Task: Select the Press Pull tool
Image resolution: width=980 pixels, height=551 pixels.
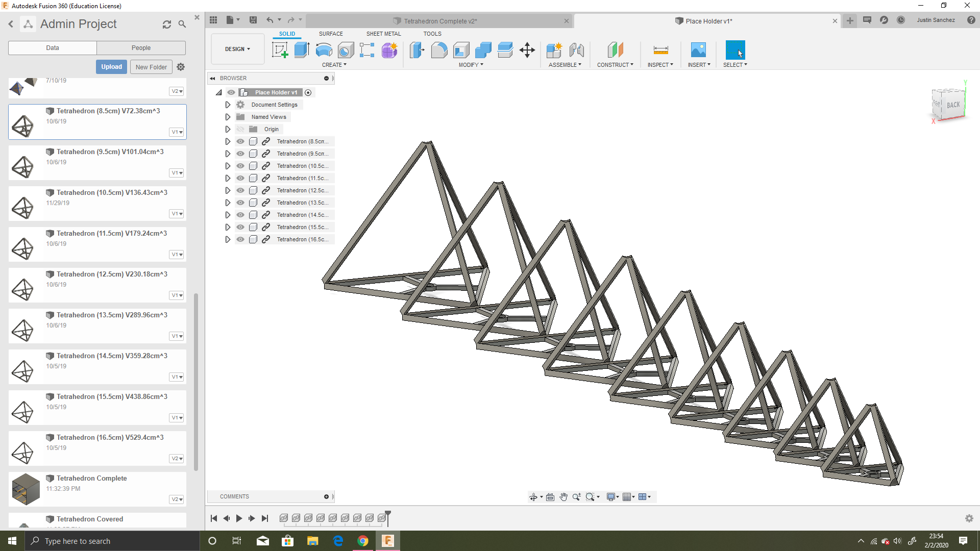Action: point(417,50)
